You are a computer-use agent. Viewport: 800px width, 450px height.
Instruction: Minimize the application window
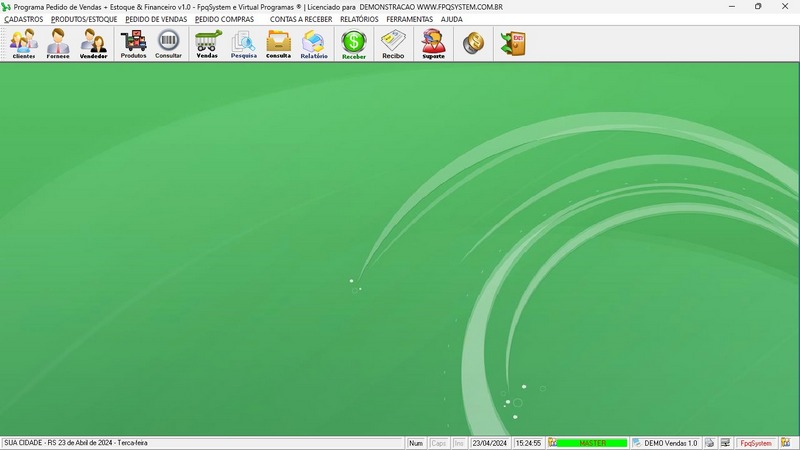tap(732, 7)
